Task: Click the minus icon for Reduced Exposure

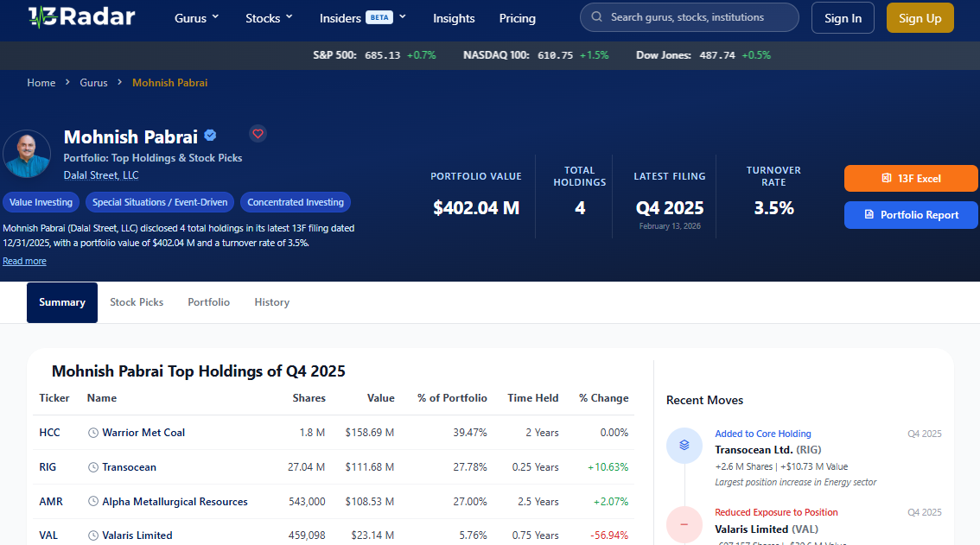Action: 684,524
